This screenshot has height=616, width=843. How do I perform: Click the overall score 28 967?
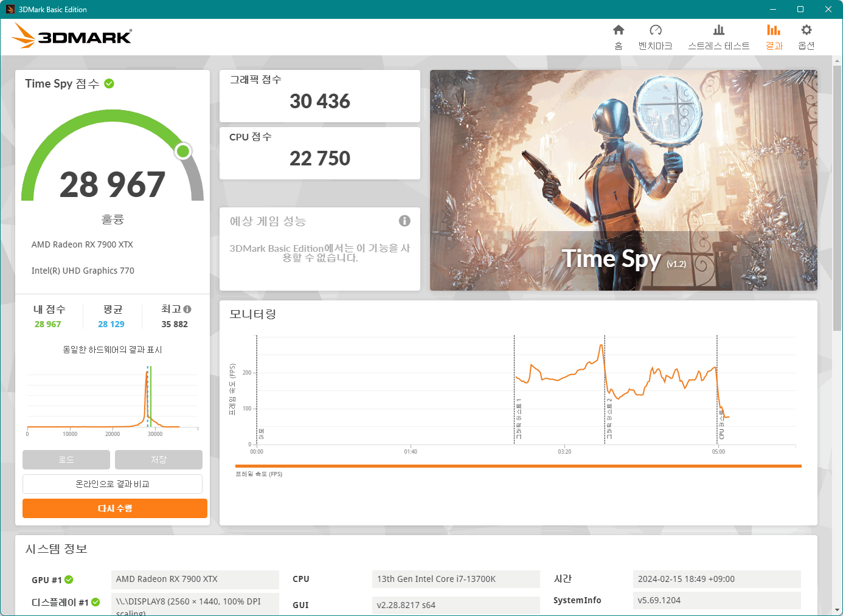click(113, 184)
